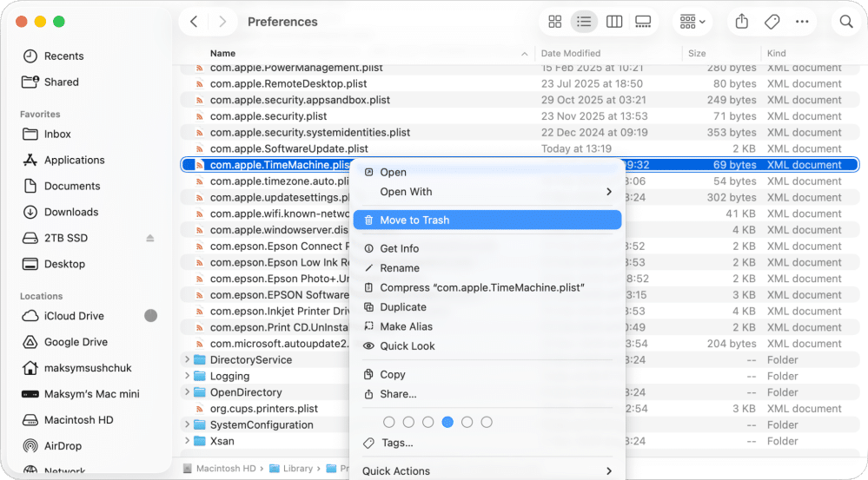
Task: Switch to icon grid view
Action: click(554, 22)
